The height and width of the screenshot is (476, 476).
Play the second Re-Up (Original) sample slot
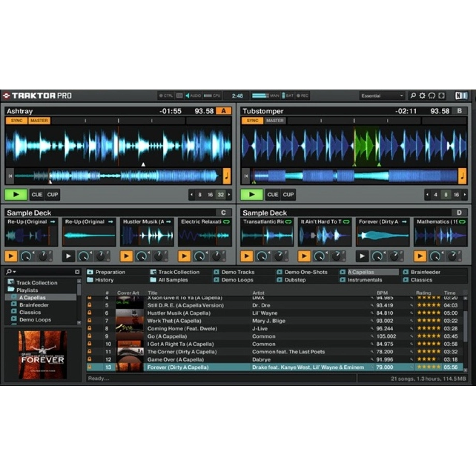(x=68, y=256)
